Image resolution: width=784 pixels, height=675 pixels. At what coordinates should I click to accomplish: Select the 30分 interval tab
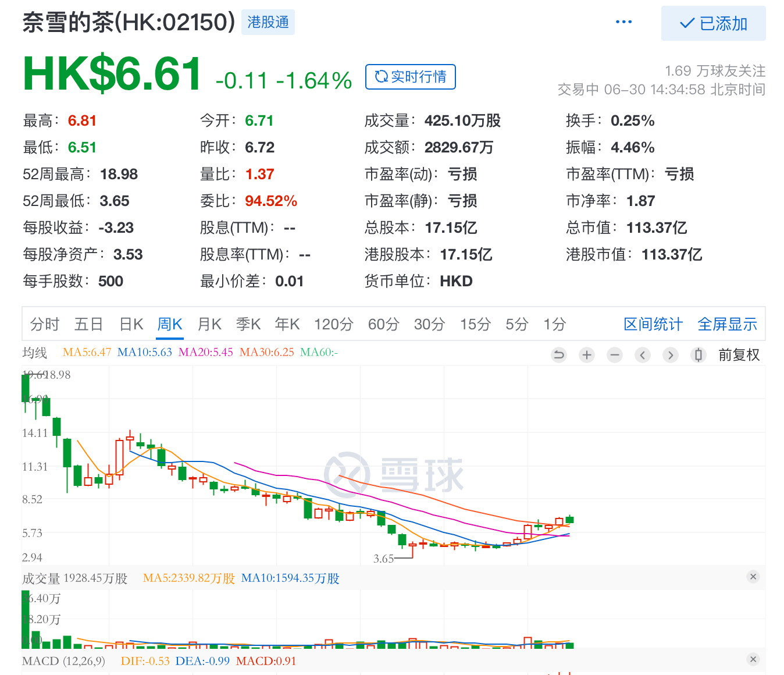point(430,324)
